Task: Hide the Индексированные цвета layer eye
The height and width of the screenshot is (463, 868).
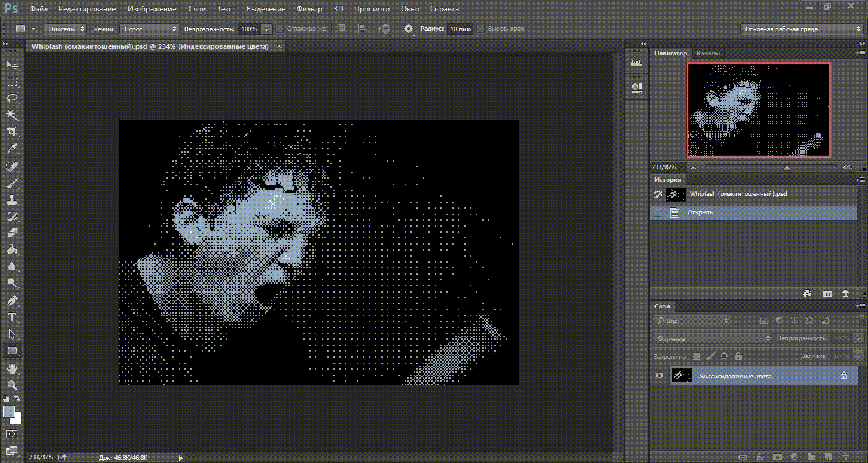Action: point(659,376)
